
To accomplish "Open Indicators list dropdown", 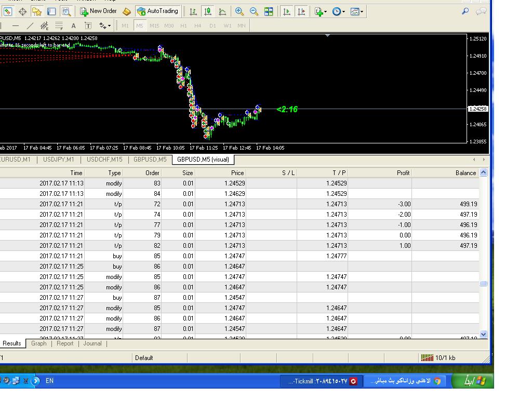I will pos(321,11).
